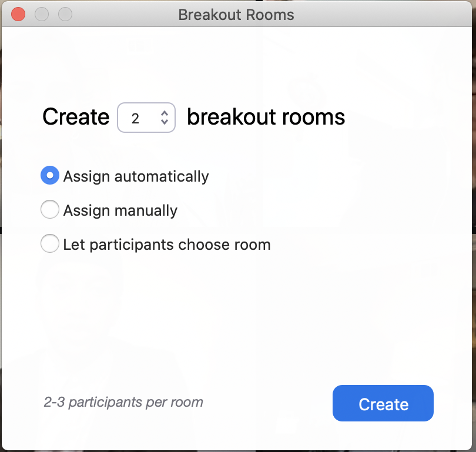Image resolution: width=476 pixels, height=452 pixels.
Task: Click the blue Create button
Action: point(383,404)
